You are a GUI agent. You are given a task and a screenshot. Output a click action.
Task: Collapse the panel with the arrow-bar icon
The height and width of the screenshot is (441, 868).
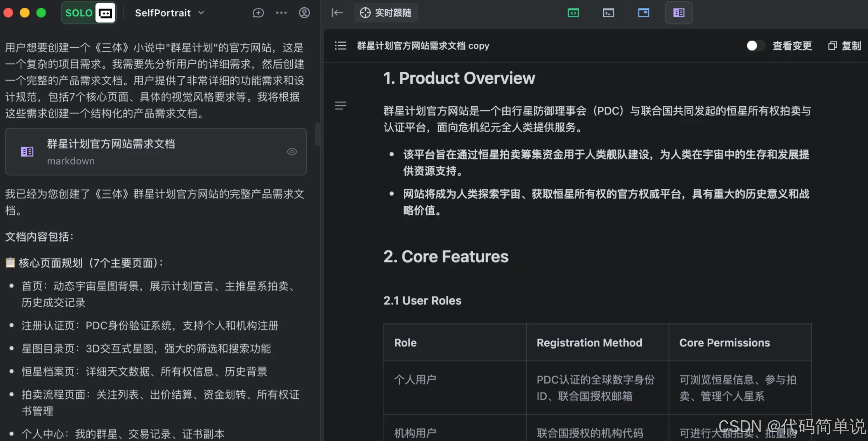337,13
